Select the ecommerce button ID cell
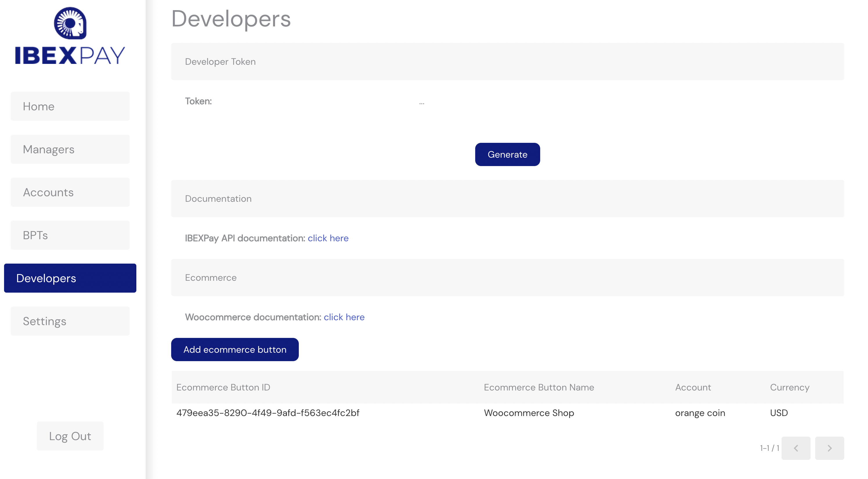This screenshot has height=479, width=868. pyautogui.click(x=268, y=413)
